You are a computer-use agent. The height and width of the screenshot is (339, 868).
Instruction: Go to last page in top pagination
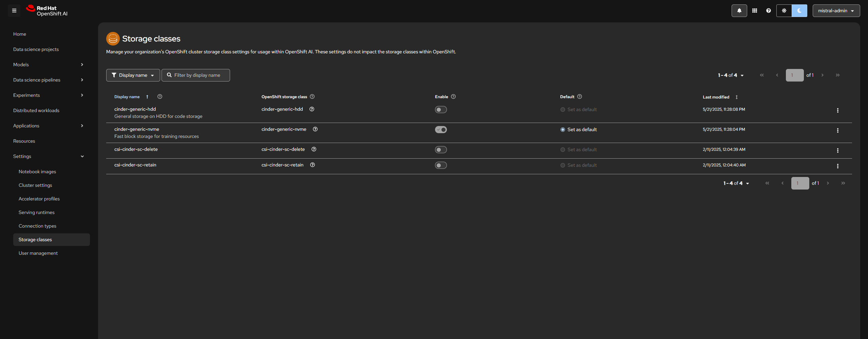tap(838, 75)
